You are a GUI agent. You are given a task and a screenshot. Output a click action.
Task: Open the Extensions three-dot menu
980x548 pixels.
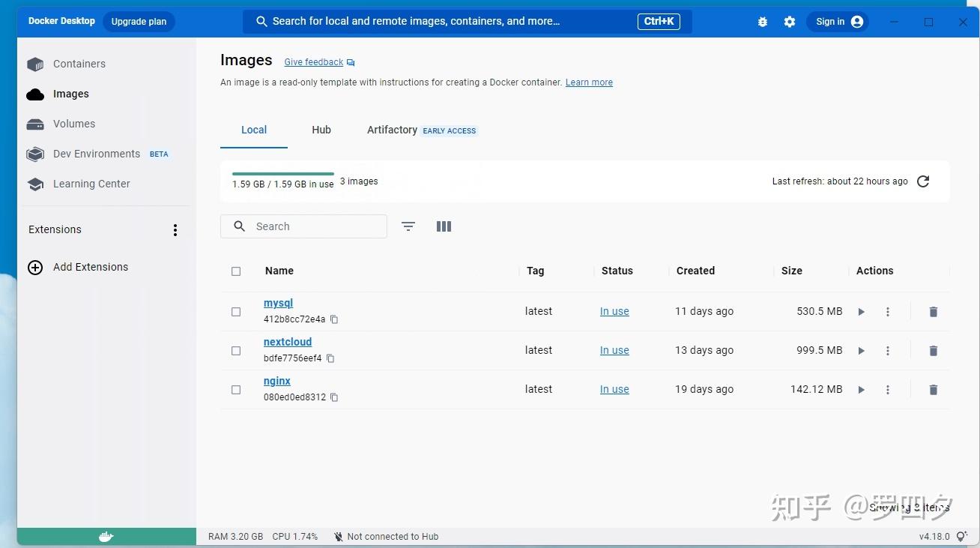click(x=175, y=230)
